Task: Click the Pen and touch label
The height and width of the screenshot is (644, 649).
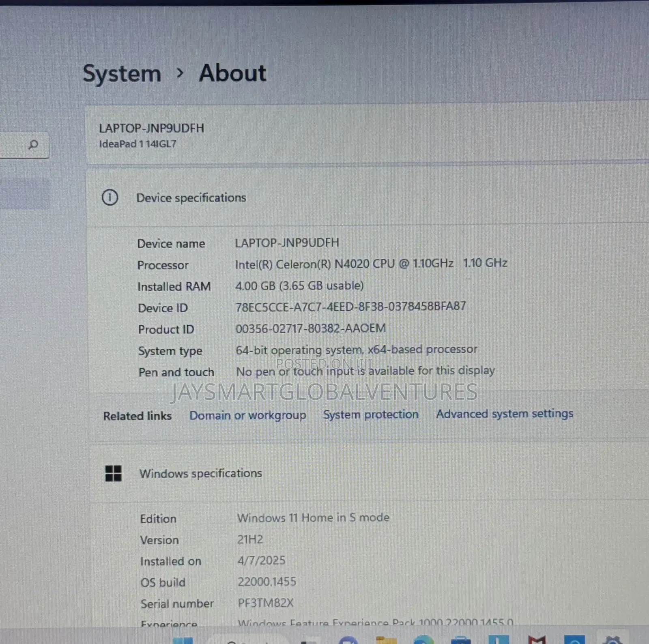Action: (x=176, y=372)
